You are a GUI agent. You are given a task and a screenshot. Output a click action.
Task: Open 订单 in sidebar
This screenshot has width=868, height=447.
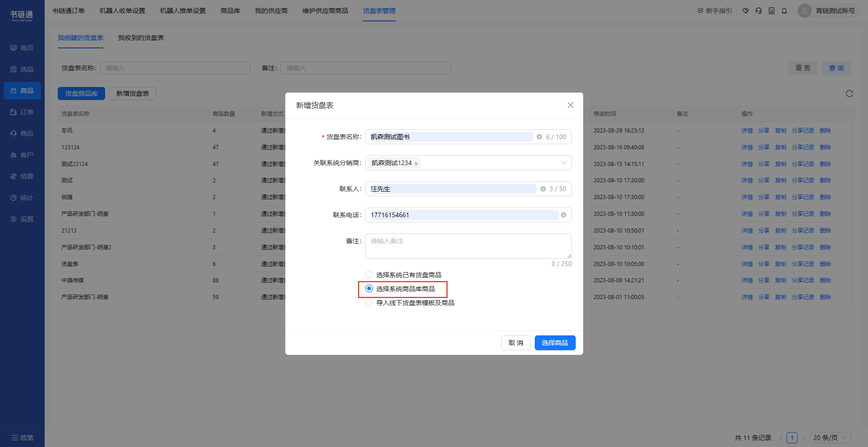tap(22, 112)
